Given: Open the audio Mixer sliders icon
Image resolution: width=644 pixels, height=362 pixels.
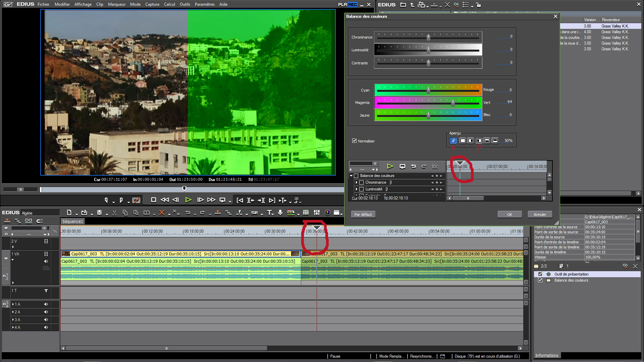Looking at the screenshot, I should coord(317,213).
